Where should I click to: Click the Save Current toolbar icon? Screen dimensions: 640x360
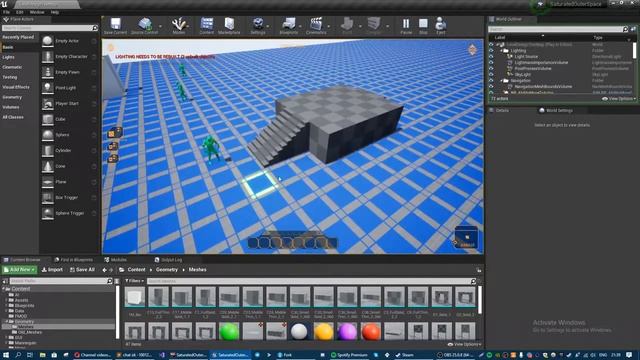pos(116,25)
